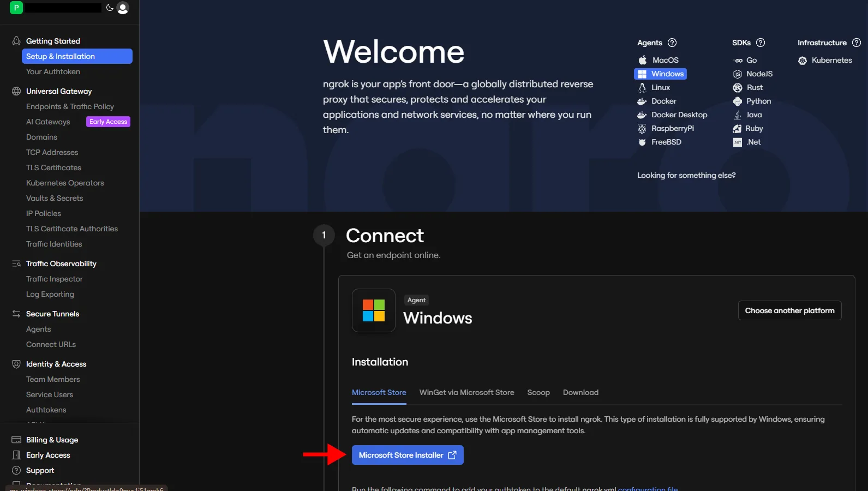Open Team Members
The image size is (868, 491).
pyautogui.click(x=53, y=379)
